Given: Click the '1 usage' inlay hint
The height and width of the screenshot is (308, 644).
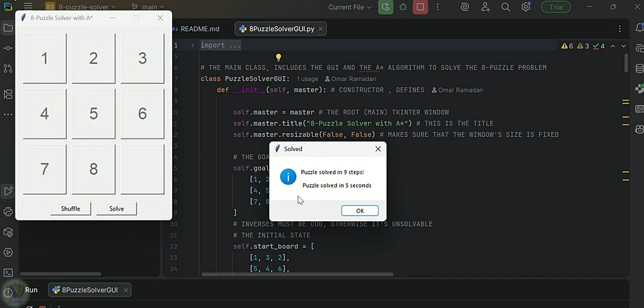Looking at the screenshot, I should click(308, 78).
